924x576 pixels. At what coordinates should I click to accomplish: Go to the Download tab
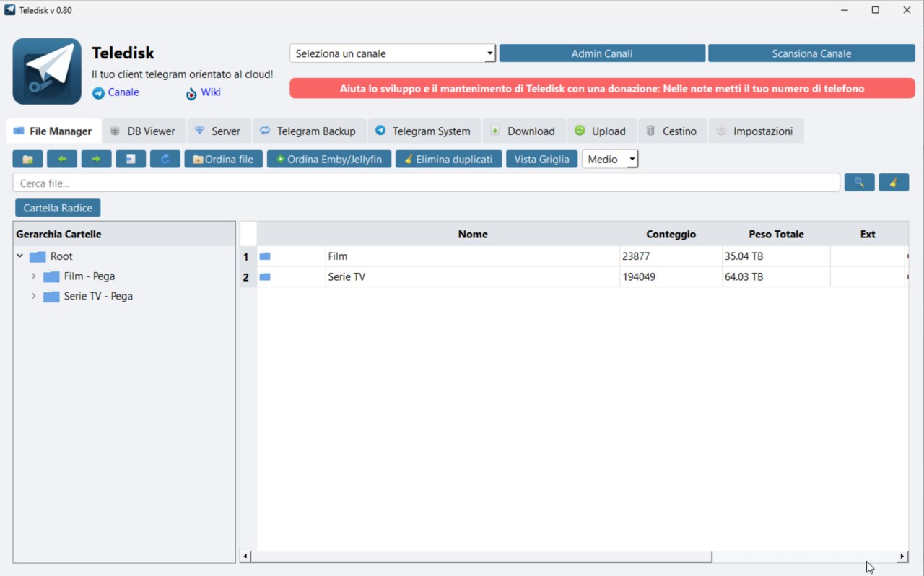click(x=524, y=131)
